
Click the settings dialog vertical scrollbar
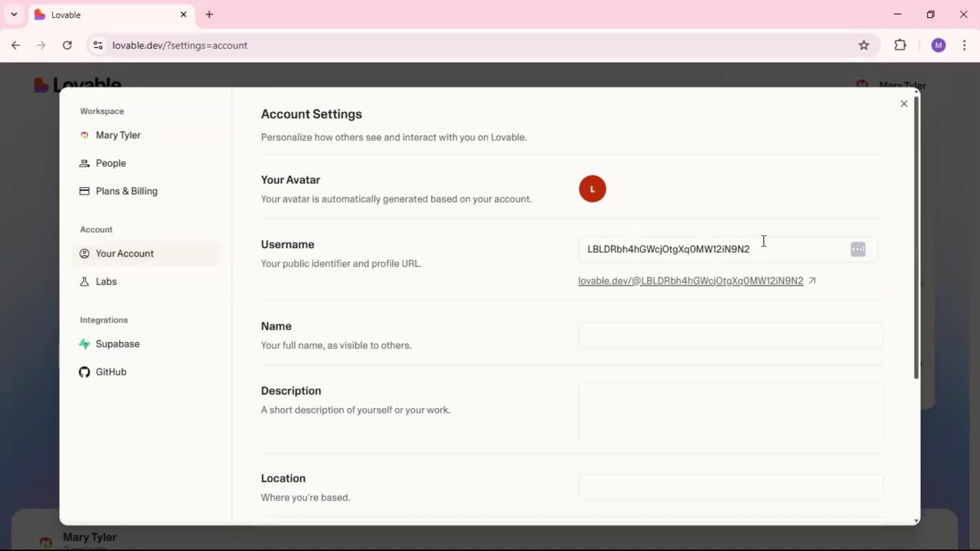(916, 237)
